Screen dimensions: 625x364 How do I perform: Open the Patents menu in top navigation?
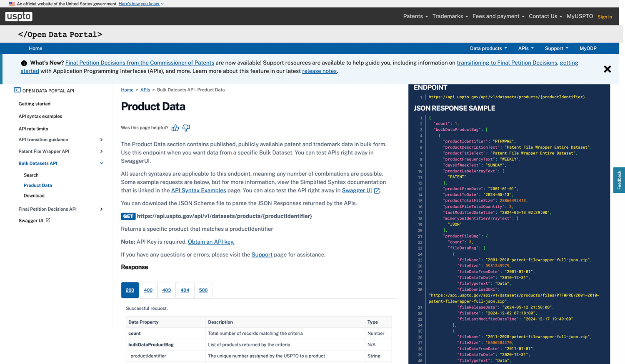(x=415, y=16)
